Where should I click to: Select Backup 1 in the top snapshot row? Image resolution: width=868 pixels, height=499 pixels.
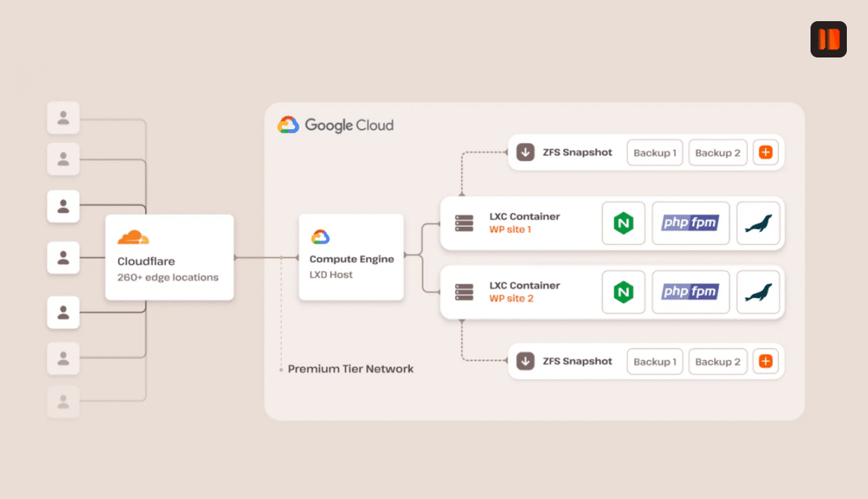pos(655,152)
